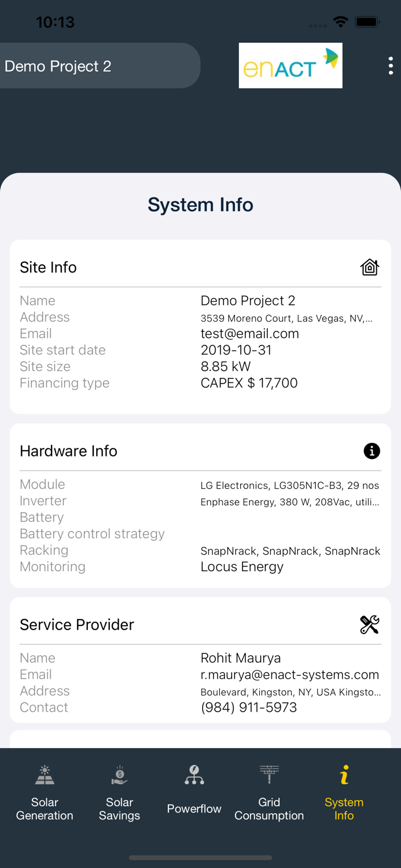Open the three-dot overflow menu
The height and width of the screenshot is (868, 401).
(x=391, y=65)
